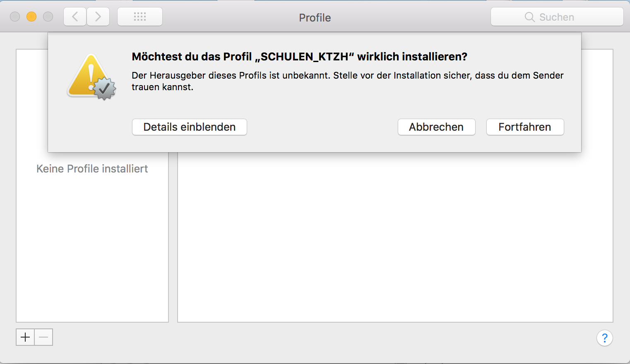Click the empty profile details pane

point(395,240)
